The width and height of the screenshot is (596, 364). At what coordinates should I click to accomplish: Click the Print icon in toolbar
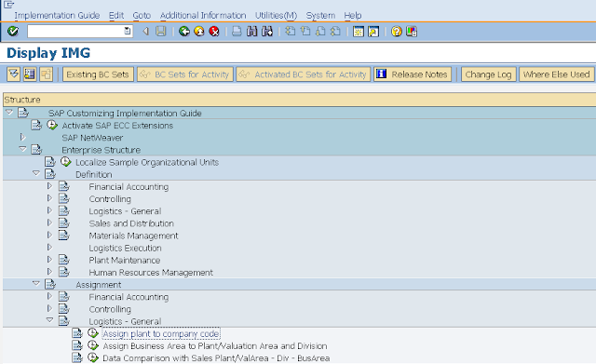pos(237,32)
